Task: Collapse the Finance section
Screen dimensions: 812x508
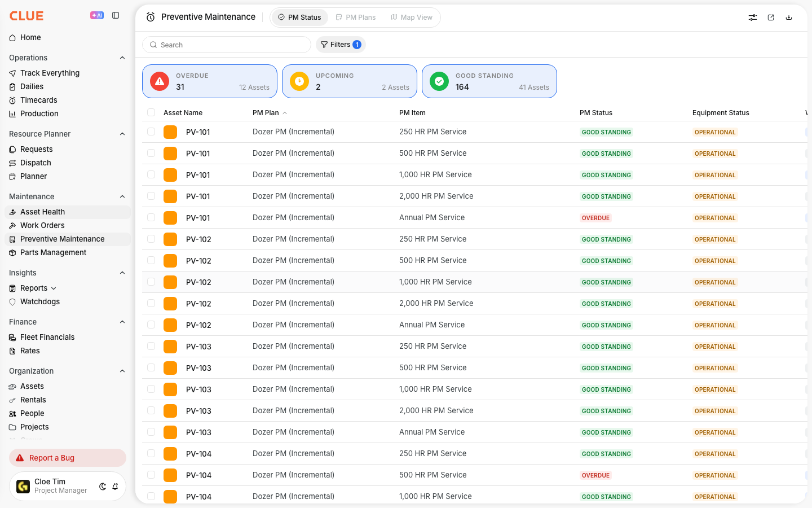Action: pyautogui.click(x=122, y=322)
